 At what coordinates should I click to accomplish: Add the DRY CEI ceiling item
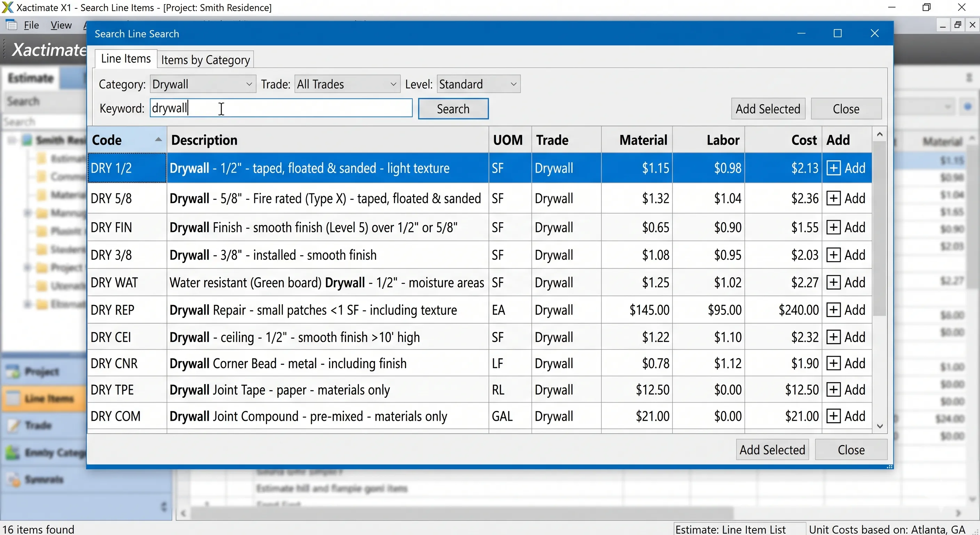click(846, 337)
